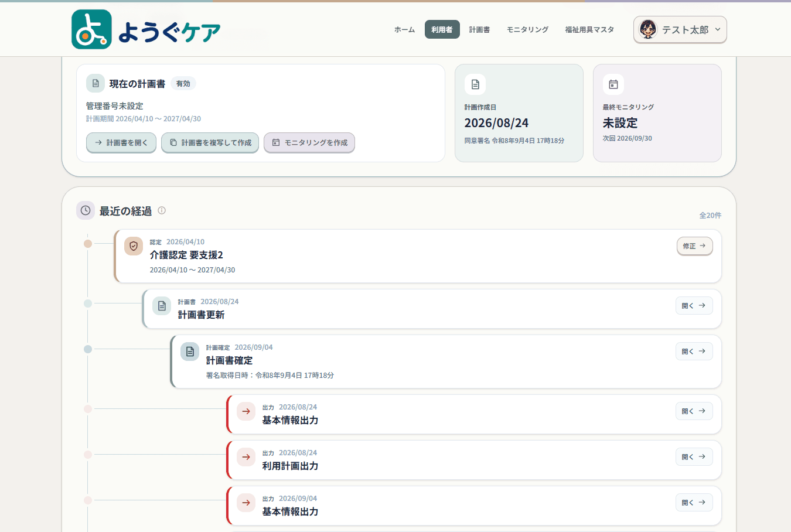The height and width of the screenshot is (532, 791).
Task: Click the clock icon beside 最近の経過
Action: pyautogui.click(x=86, y=210)
